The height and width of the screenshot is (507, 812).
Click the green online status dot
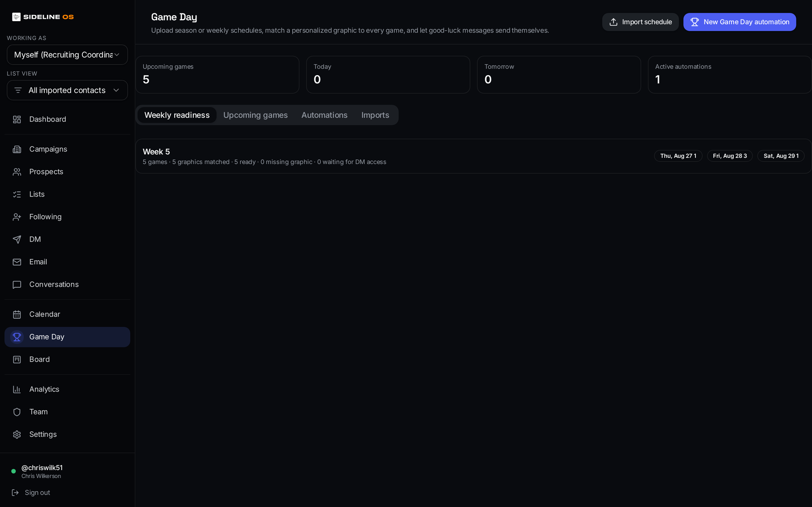point(13,471)
